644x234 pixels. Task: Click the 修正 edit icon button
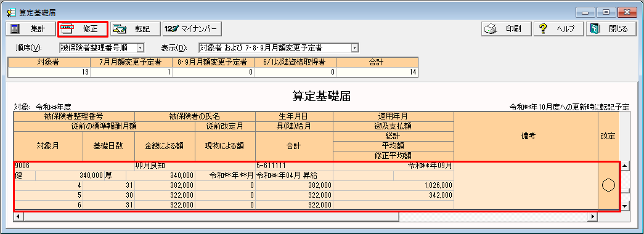point(83,29)
